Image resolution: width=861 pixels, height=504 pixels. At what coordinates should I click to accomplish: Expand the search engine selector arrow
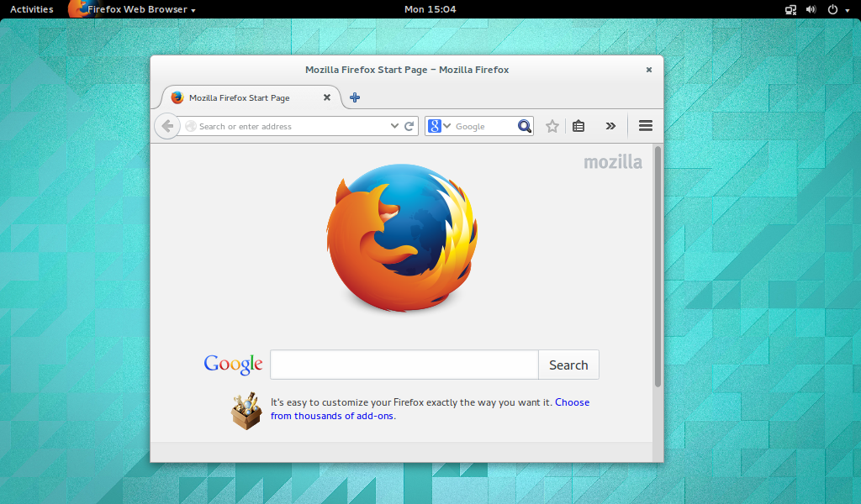[x=447, y=126]
